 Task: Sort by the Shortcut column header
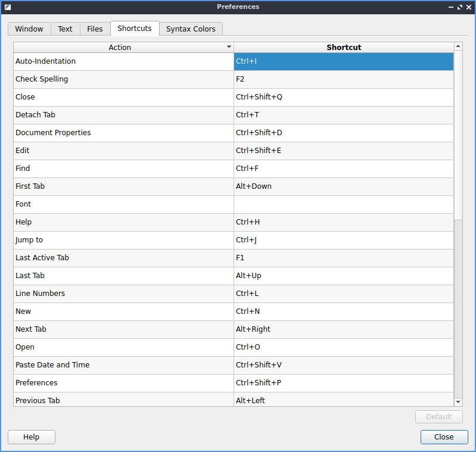click(344, 47)
